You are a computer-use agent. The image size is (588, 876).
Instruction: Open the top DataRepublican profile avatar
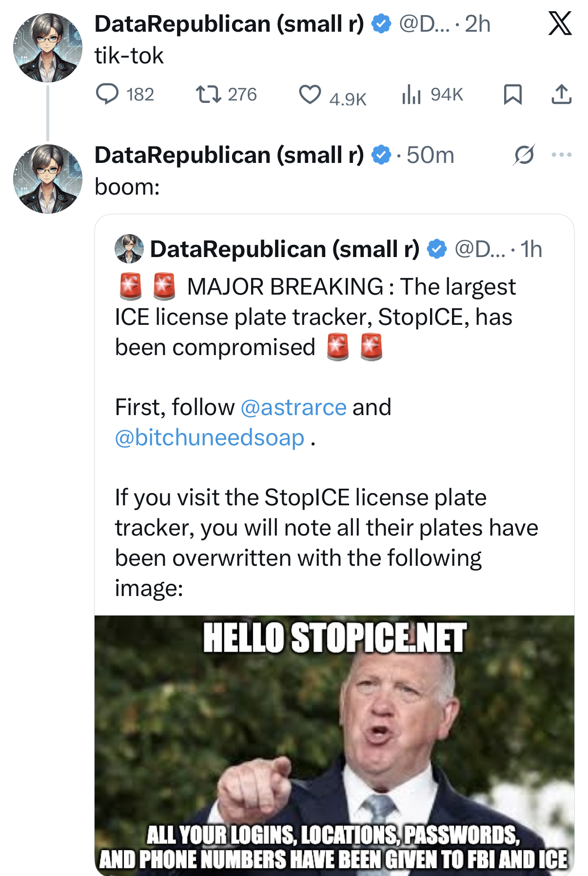[48, 47]
